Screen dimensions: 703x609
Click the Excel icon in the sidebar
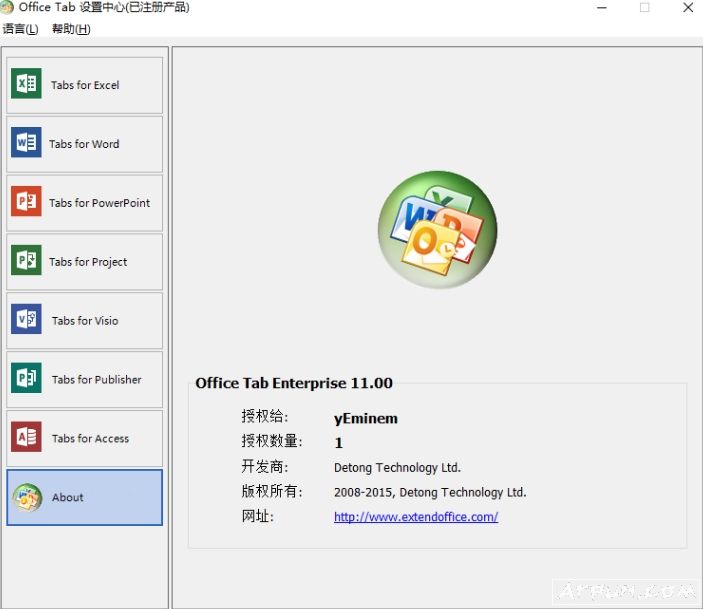click(26, 83)
